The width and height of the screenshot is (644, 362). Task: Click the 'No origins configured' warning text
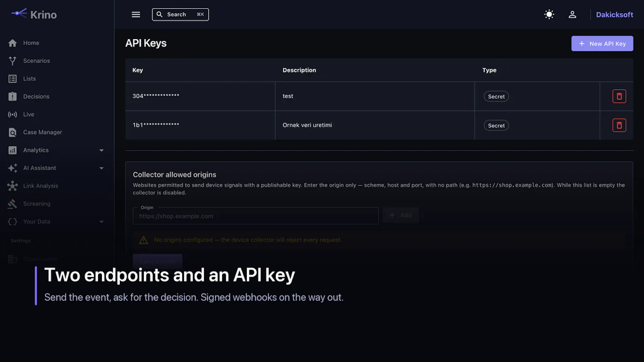248,240
